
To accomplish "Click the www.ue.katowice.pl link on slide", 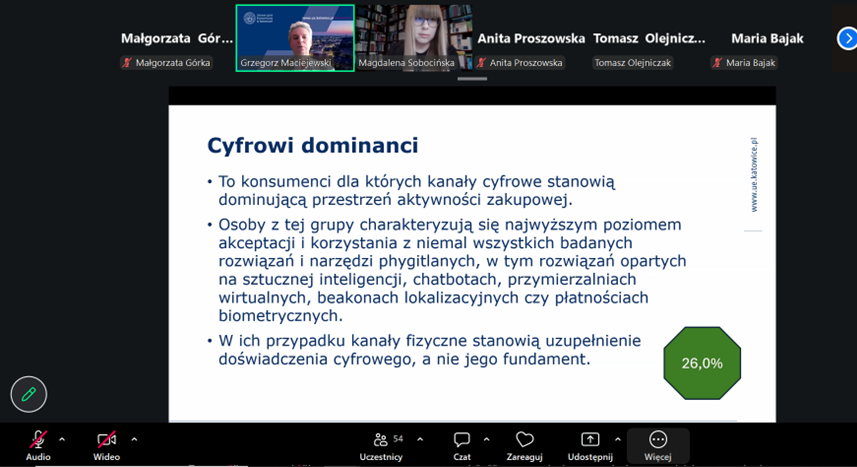I will coord(754,175).
